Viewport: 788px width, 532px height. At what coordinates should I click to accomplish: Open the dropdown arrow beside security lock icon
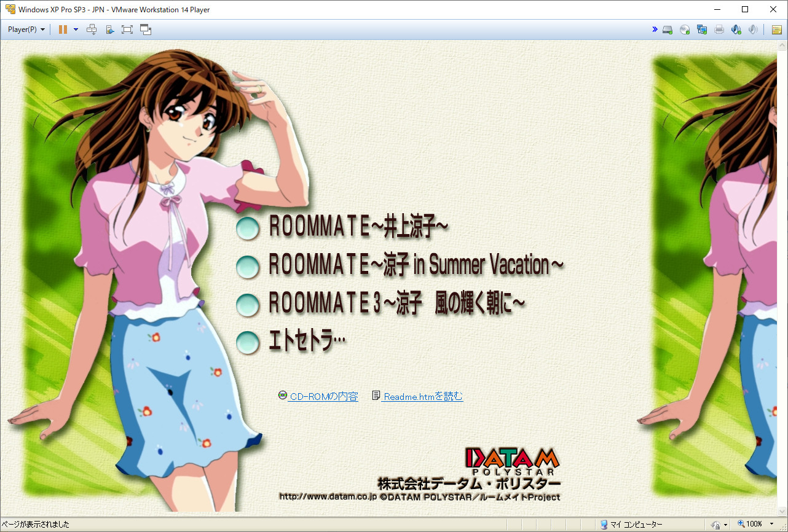[x=727, y=525]
